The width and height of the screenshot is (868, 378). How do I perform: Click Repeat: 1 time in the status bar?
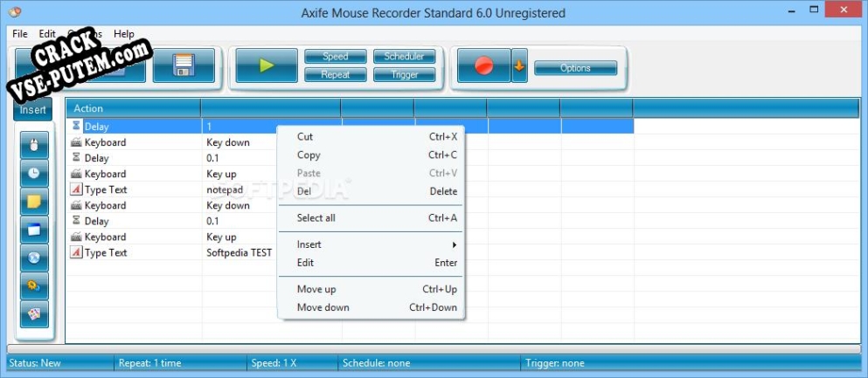click(149, 363)
